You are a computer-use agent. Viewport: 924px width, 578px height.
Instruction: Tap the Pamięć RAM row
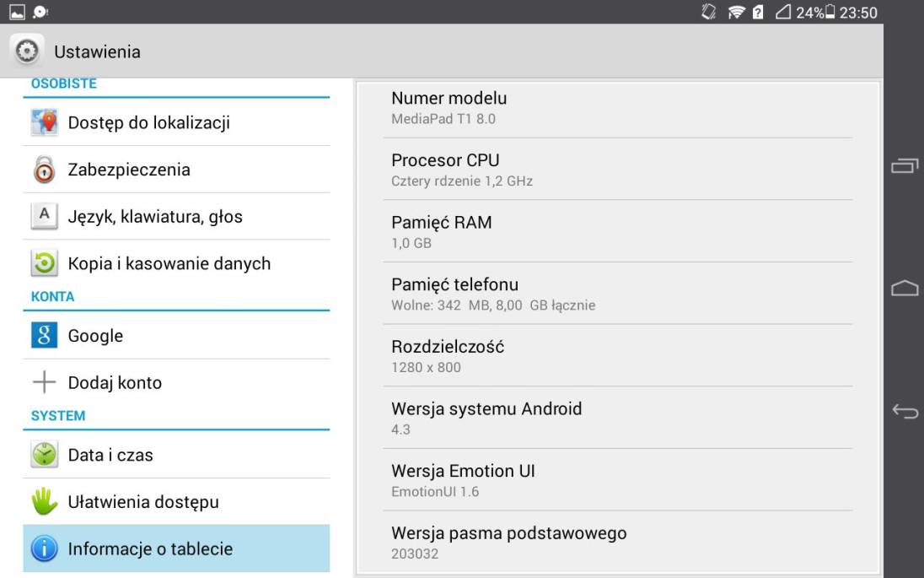click(x=618, y=231)
